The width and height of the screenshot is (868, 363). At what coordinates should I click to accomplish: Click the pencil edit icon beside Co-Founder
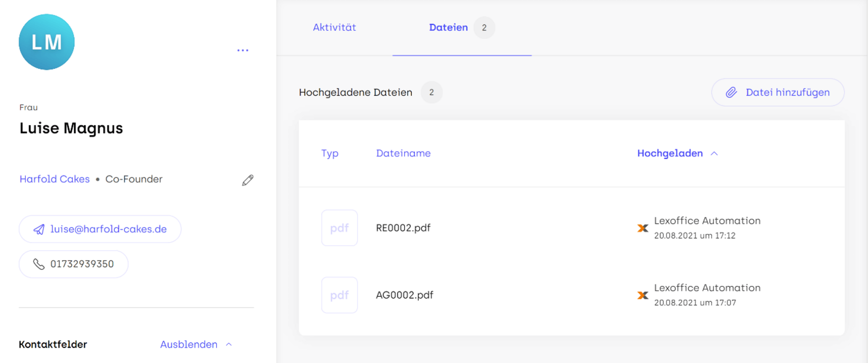tap(248, 180)
